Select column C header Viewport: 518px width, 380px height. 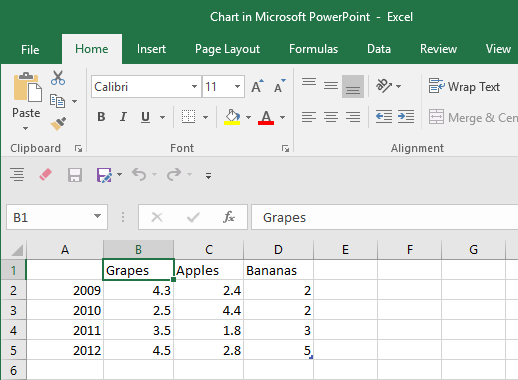(x=209, y=250)
